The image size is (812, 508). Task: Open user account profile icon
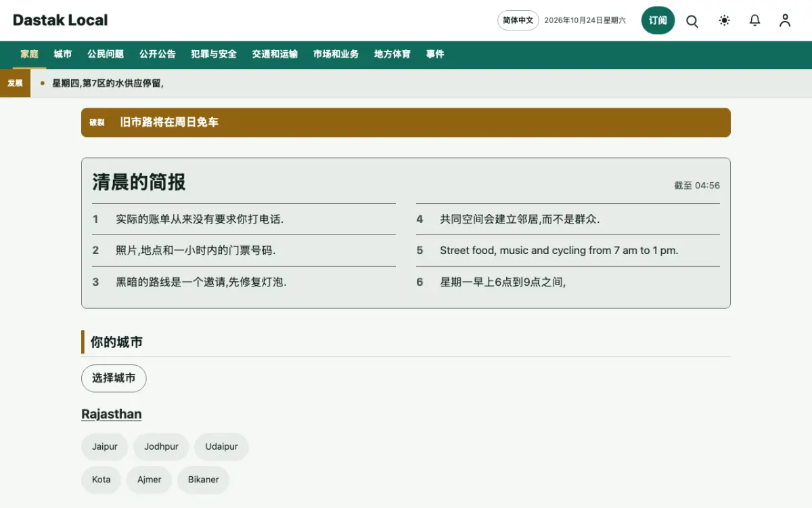click(785, 21)
